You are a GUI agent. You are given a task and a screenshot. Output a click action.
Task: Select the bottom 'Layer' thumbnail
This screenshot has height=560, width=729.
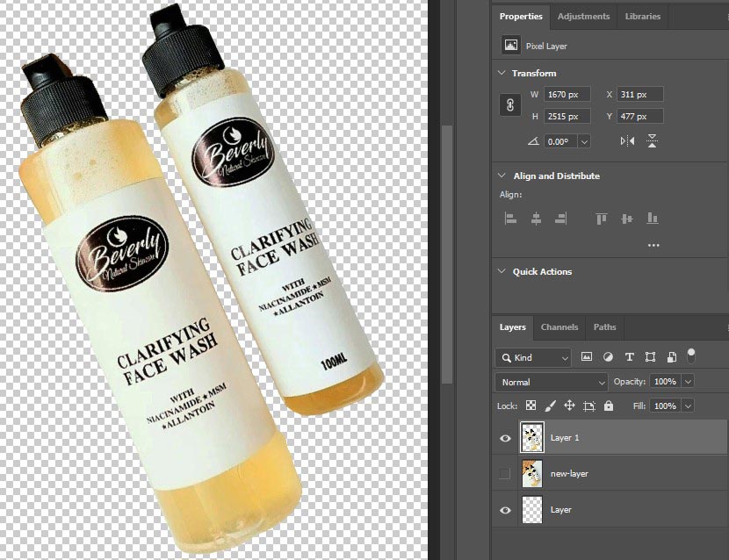coord(532,510)
